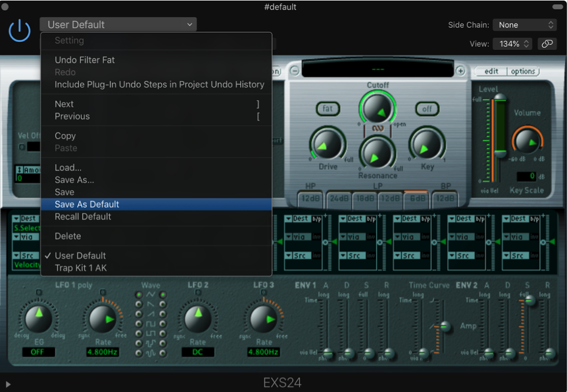Screen dimensions: 567x392
Task: Toggle the filter off button
Action: click(x=427, y=109)
